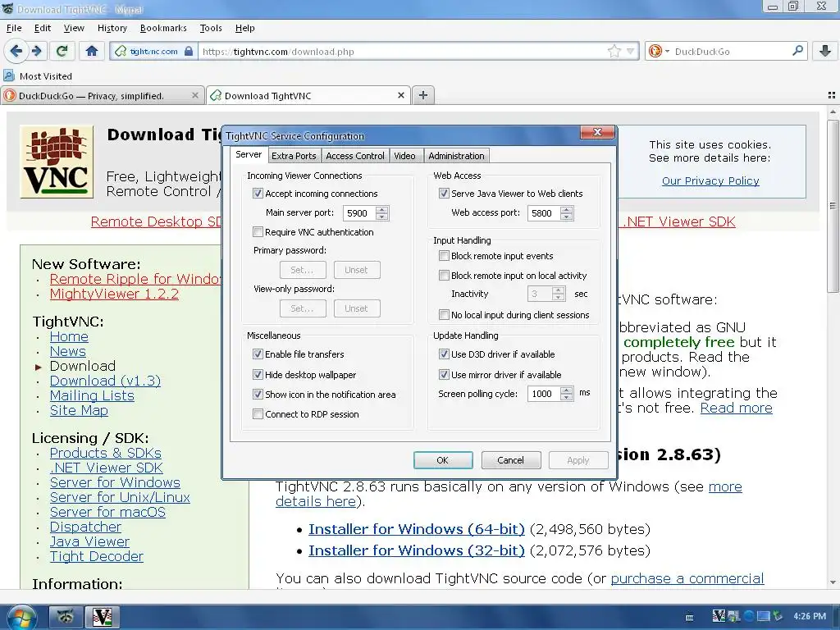Toggle Use D3D driver if available
Image resolution: width=840 pixels, height=630 pixels.
pos(444,354)
